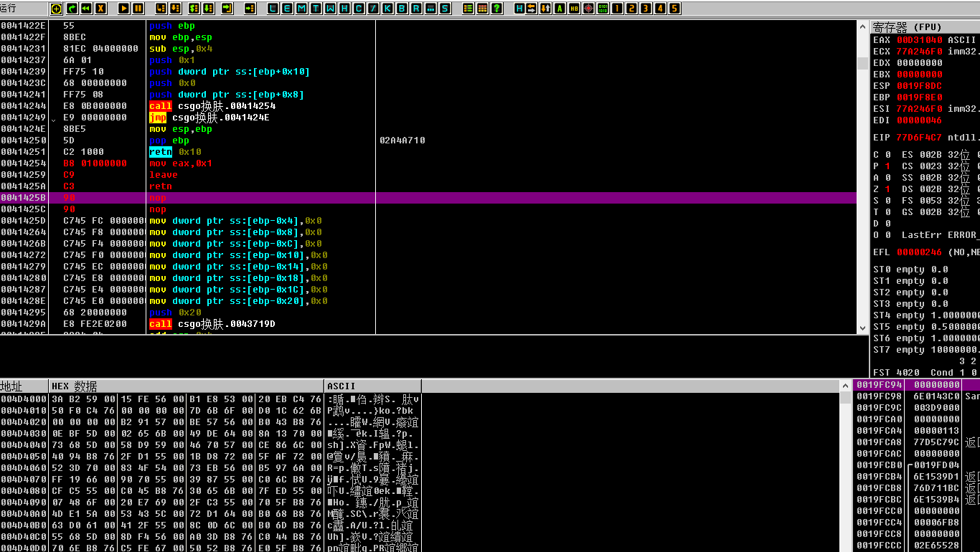This screenshot has height=552, width=980.
Task: Show References with R icon
Action: click(417, 9)
